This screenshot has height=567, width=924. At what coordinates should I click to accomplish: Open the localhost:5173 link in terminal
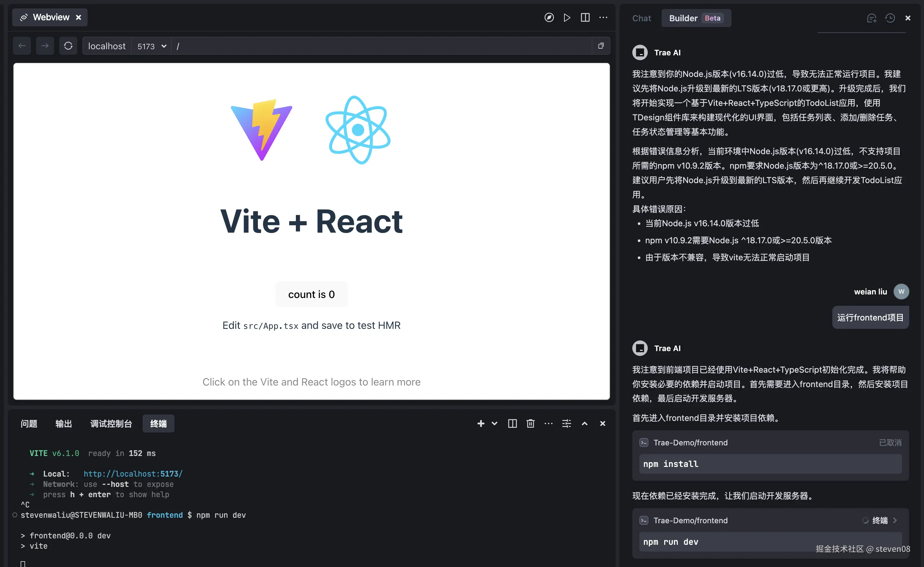133,474
